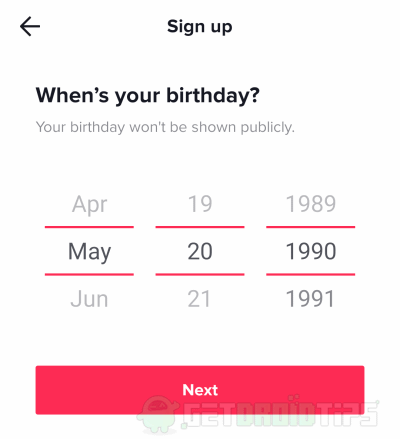Select year 1989 in the year picker

[311, 204]
